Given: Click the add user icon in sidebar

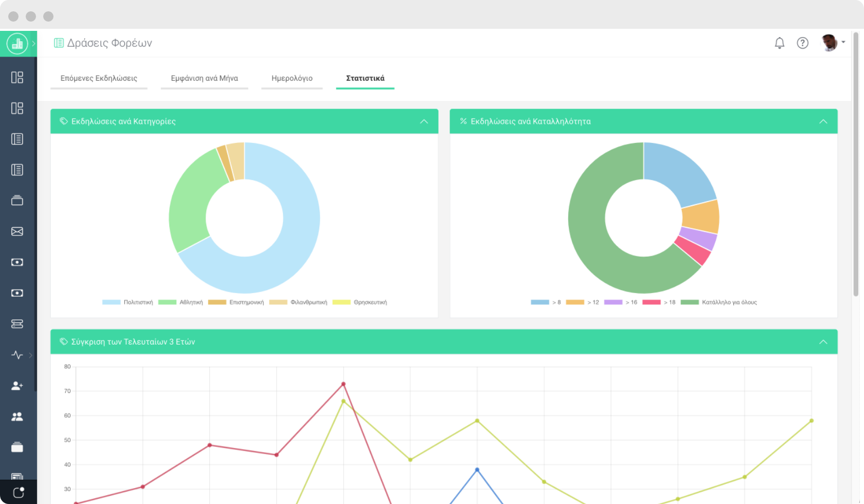Looking at the screenshot, I should click(x=17, y=386).
